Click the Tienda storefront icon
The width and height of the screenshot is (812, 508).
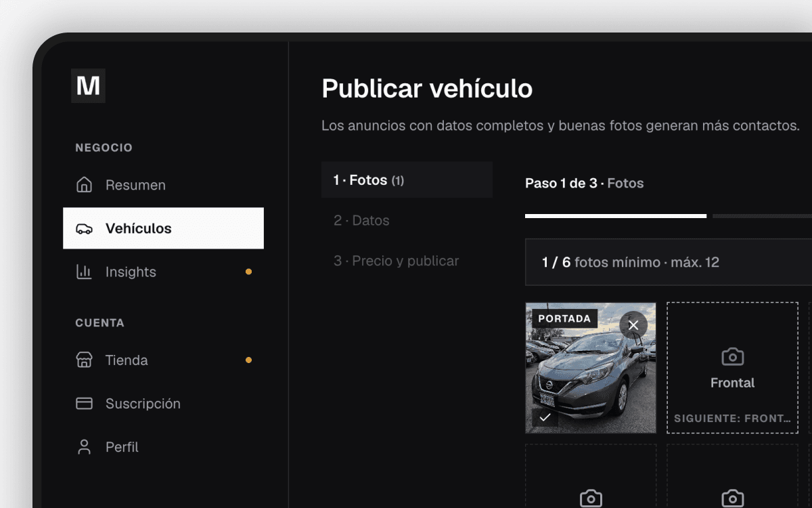84,360
